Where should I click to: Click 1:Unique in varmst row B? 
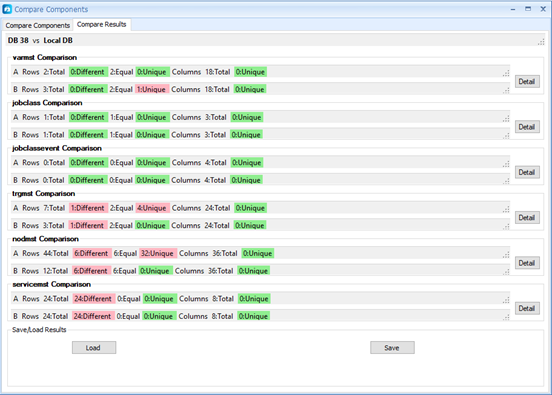(x=151, y=89)
